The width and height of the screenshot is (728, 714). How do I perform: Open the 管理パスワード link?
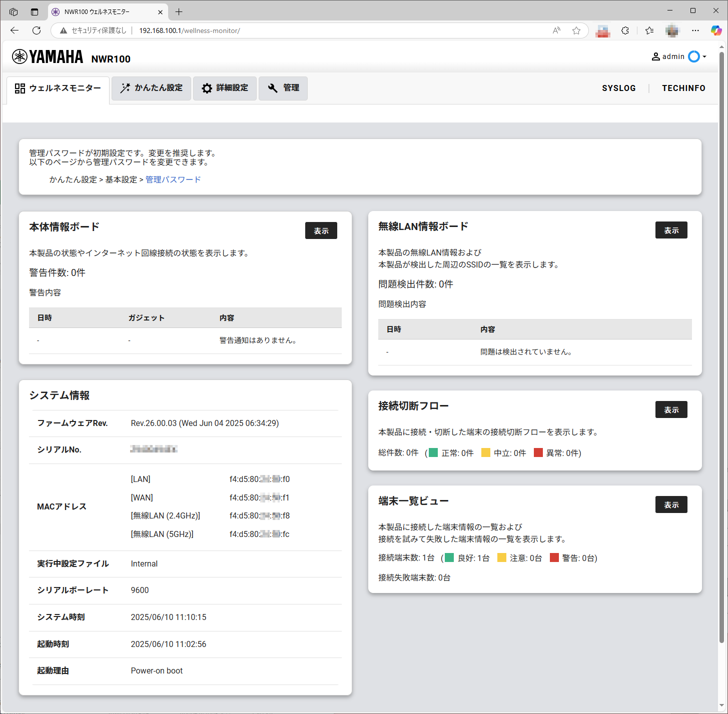173,179
